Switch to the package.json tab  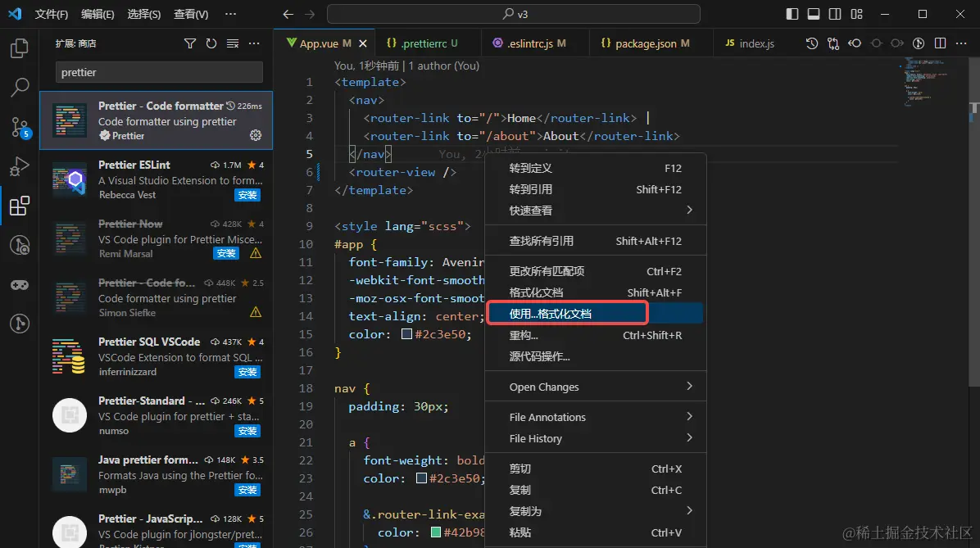click(x=651, y=43)
